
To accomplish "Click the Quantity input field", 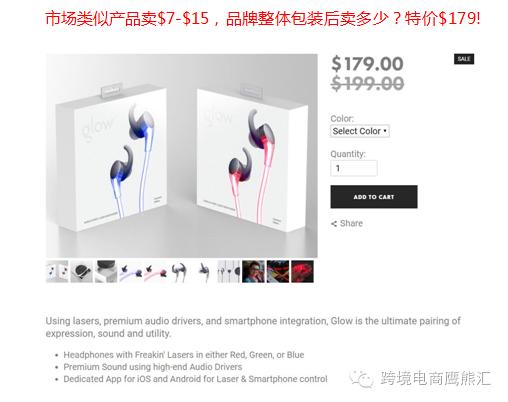I will pyautogui.click(x=354, y=168).
